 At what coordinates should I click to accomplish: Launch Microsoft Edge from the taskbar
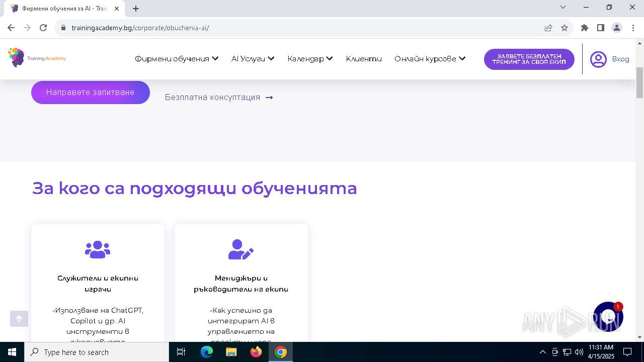pos(207,352)
